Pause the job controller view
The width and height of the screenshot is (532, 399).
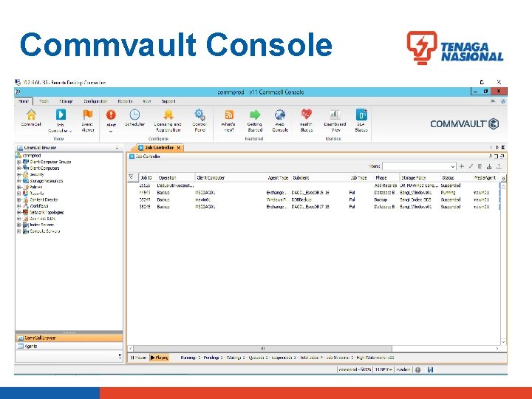coord(139,358)
